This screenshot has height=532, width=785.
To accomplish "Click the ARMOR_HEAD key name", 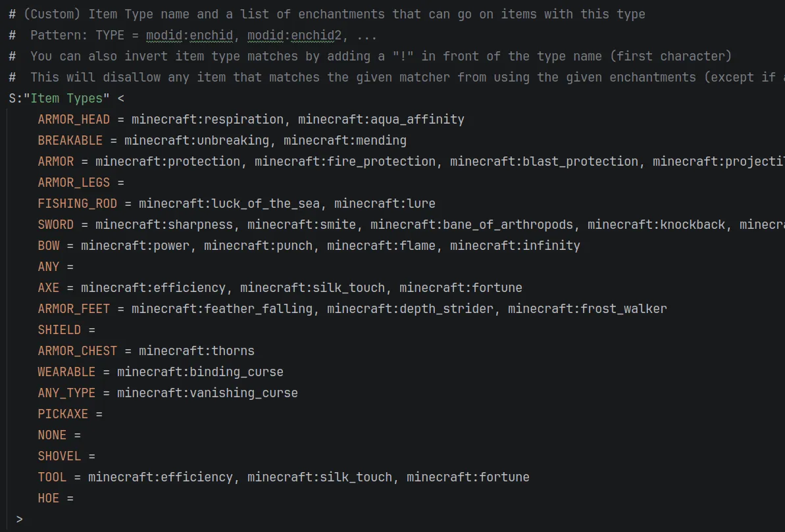I will point(74,120).
